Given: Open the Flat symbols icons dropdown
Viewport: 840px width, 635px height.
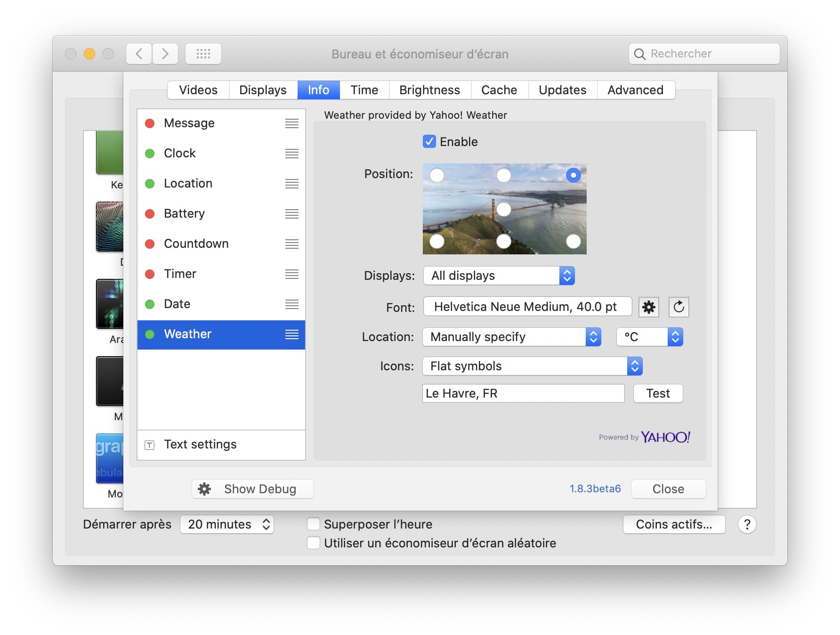Looking at the screenshot, I should [533, 366].
